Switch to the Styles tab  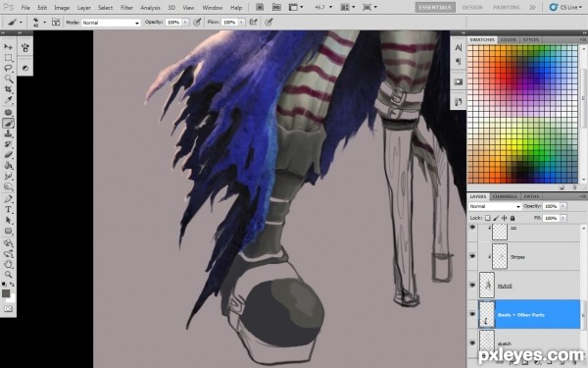[x=530, y=39]
